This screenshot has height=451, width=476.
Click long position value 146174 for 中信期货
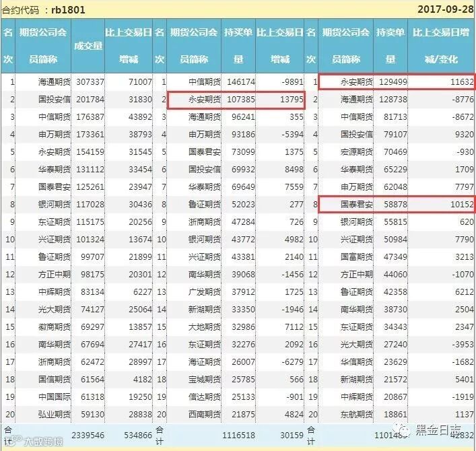click(241, 81)
